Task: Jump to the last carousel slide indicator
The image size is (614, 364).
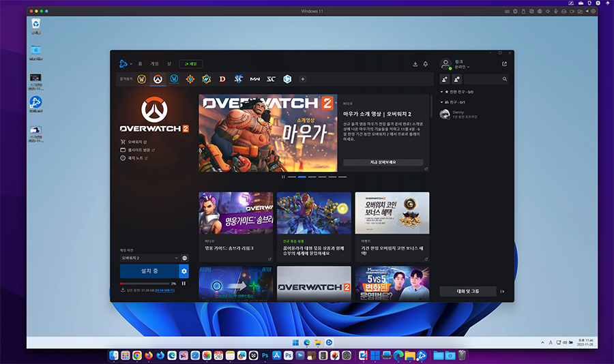Action: click(342, 177)
